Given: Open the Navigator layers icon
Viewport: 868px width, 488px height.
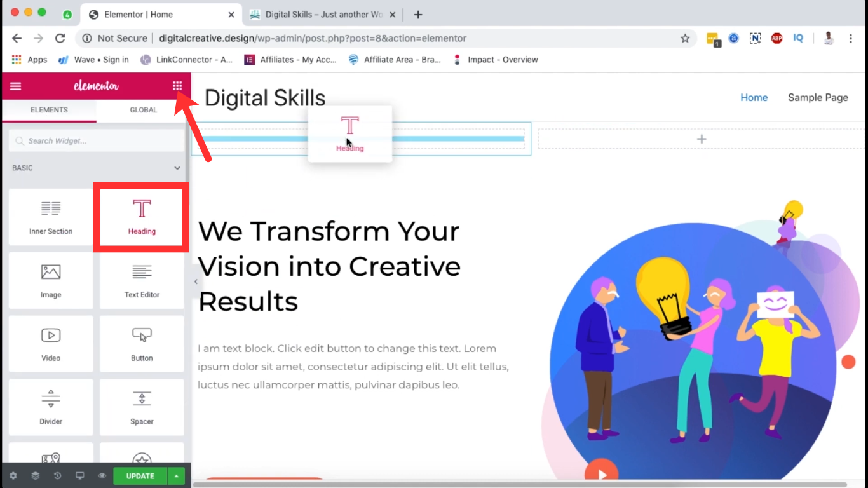Looking at the screenshot, I should 35,476.
